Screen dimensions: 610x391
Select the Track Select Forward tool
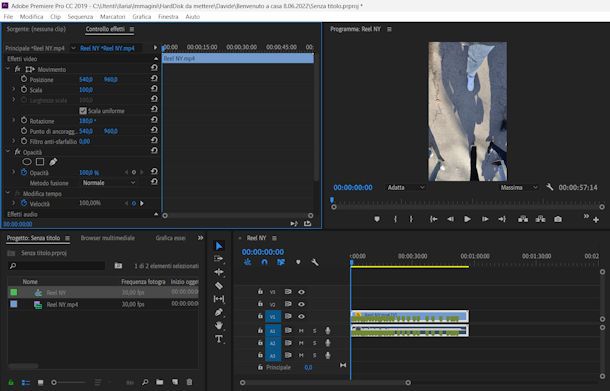coord(219,258)
